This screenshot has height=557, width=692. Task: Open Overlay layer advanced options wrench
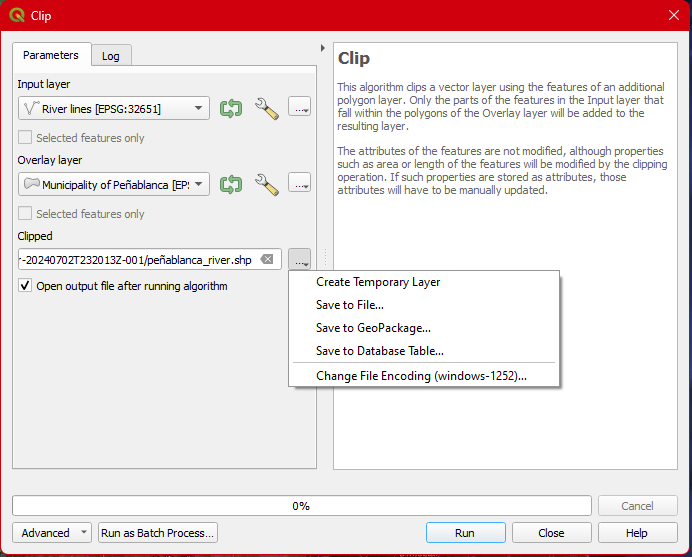pos(266,184)
